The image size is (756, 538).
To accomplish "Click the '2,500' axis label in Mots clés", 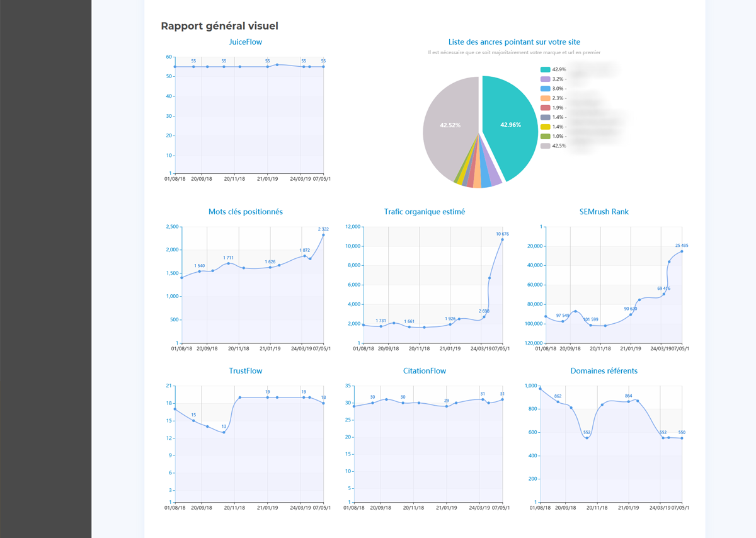I will (x=173, y=227).
